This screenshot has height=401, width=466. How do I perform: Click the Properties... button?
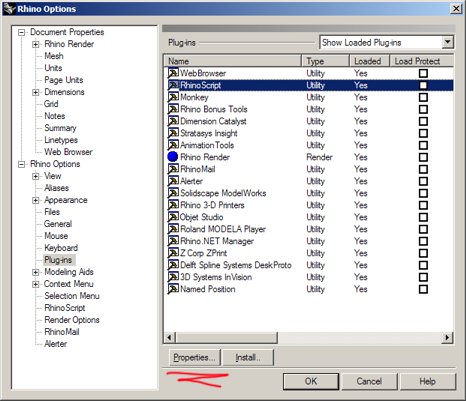[x=195, y=357]
